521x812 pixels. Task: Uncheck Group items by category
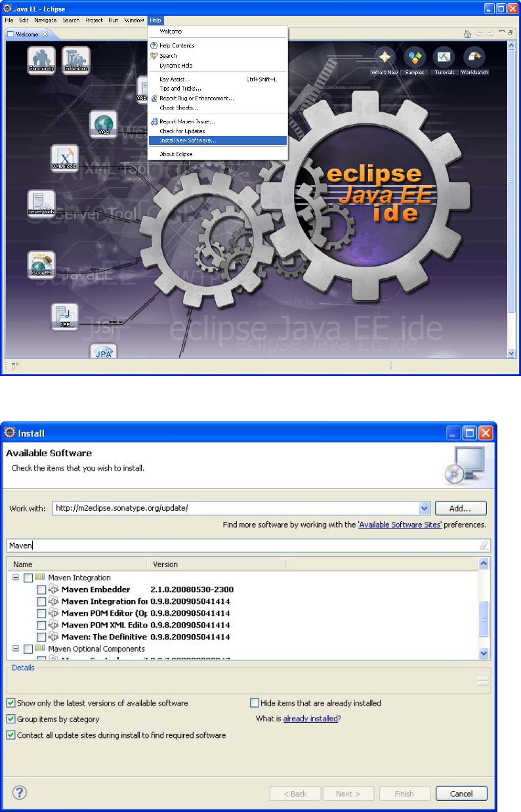(x=11, y=719)
